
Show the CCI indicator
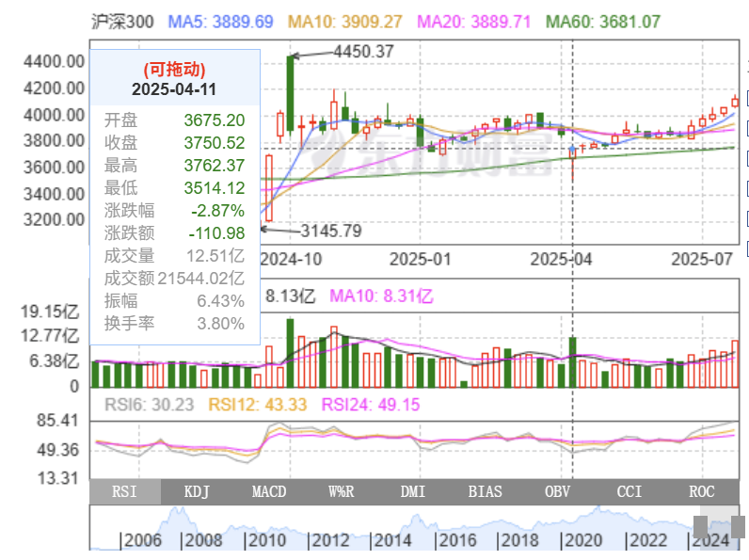[x=629, y=492]
